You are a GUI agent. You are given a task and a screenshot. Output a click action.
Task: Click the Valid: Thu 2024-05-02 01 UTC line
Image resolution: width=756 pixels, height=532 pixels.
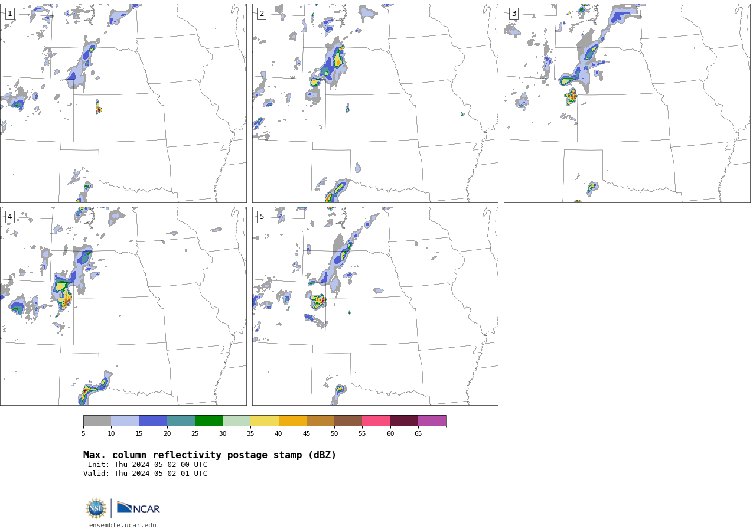click(x=145, y=474)
